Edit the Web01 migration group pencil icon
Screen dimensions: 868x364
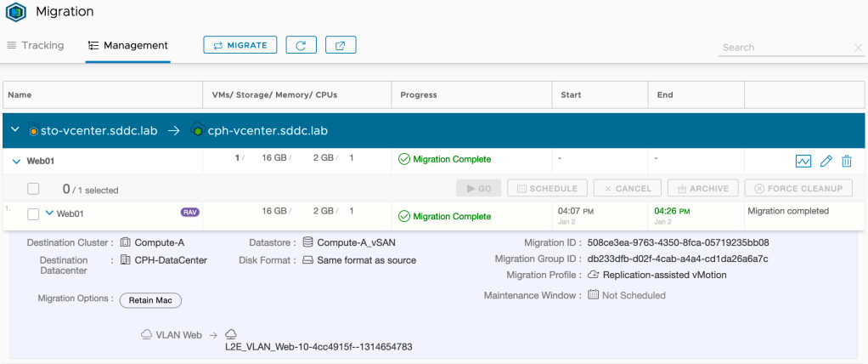point(826,161)
